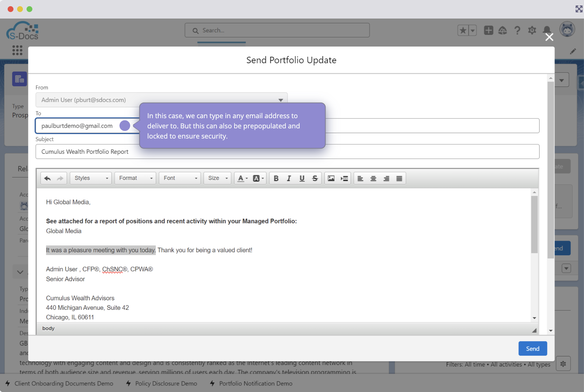Viewport: 584px width, 392px height.
Task: Open the user profile avatar
Action: [567, 29]
